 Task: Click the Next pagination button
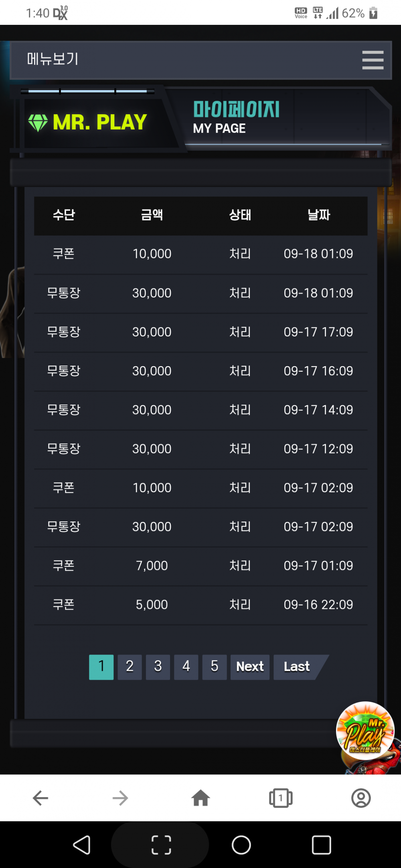click(250, 667)
